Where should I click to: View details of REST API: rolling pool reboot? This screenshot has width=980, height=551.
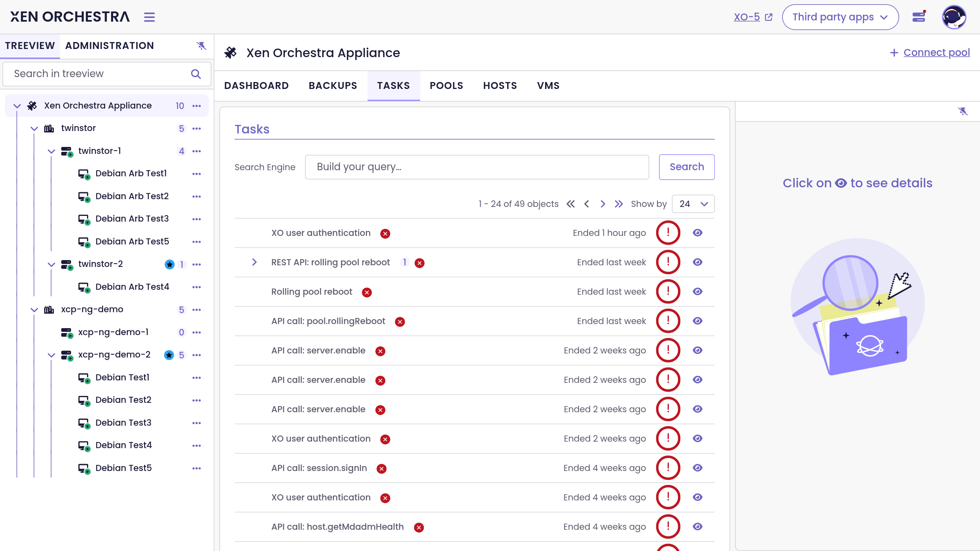(x=697, y=262)
